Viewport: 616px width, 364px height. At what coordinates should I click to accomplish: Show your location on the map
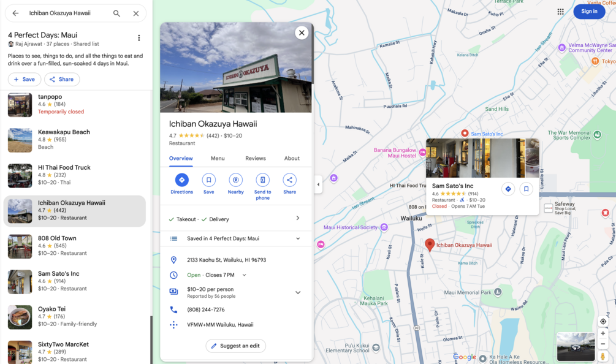point(603,321)
